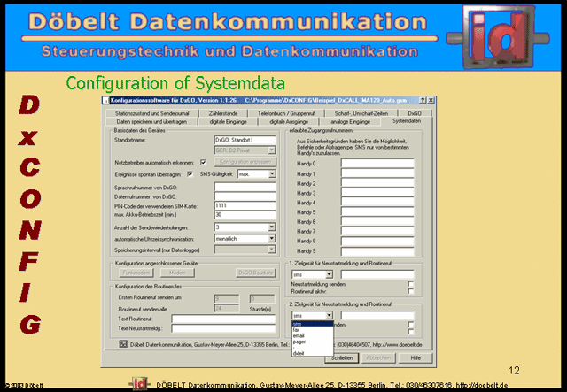Toggle the upper checkbox in the 2. Zielgerät group
The height and width of the screenshot is (392, 567).
pyautogui.click(x=411, y=325)
